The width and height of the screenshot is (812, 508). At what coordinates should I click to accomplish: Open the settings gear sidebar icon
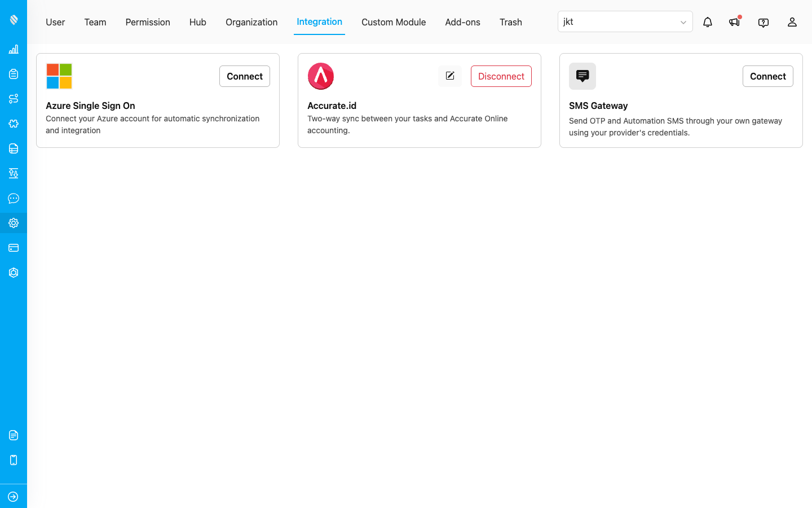pos(14,223)
